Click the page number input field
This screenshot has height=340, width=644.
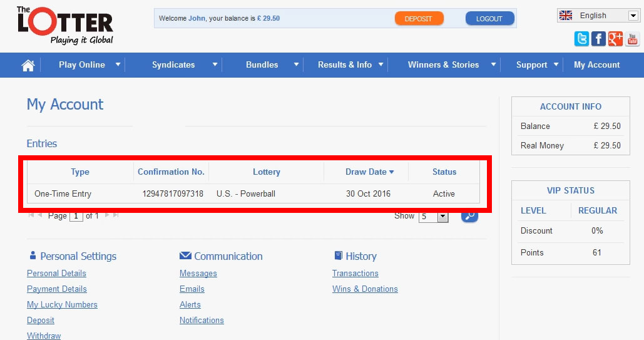76,216
